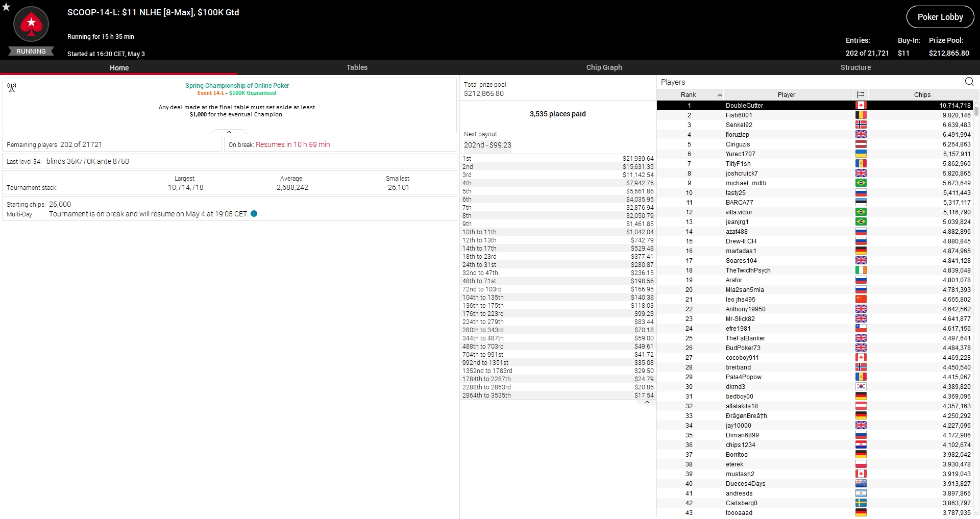Click the 10th to 11th payout row
The image size is (980, 519).
(558, 232)
